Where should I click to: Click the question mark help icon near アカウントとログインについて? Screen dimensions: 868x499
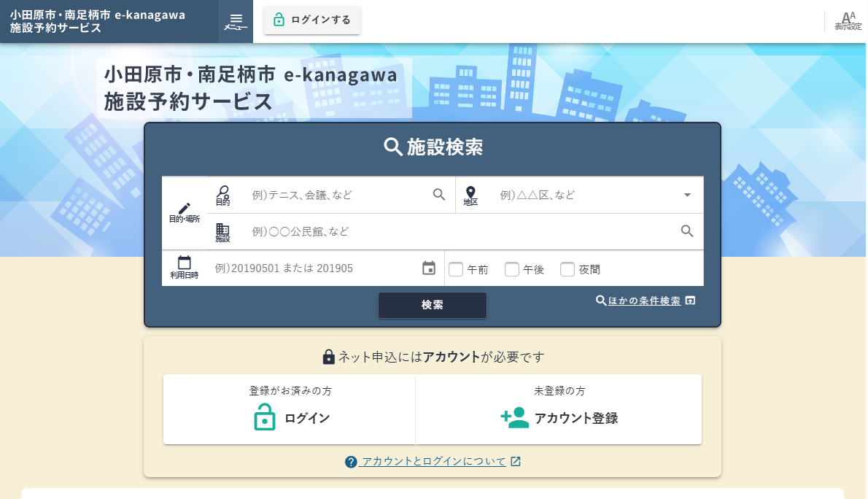coord(351,461)
